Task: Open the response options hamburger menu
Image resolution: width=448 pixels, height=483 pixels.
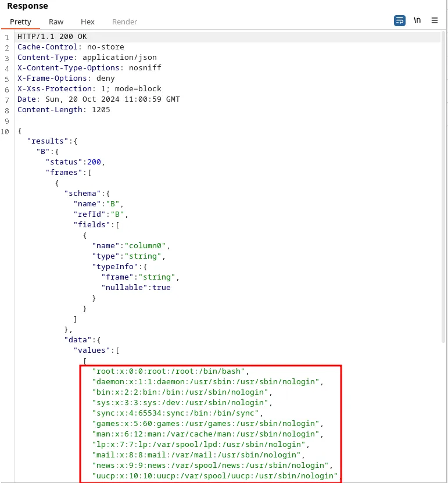Action: point(435,20)
